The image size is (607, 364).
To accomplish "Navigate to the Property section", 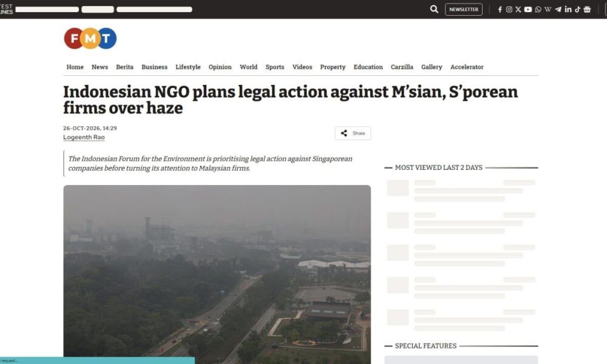I will coord(333,67).
